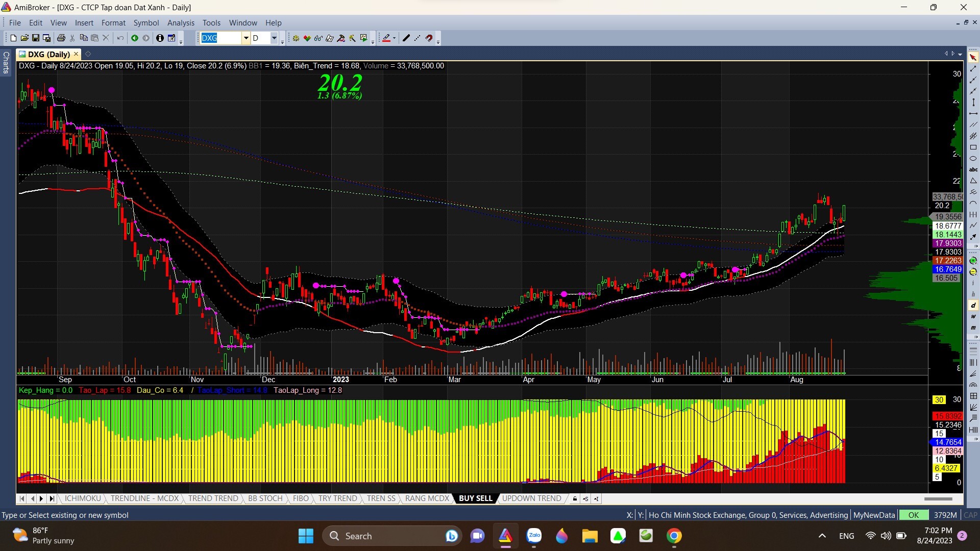This screenshot has width=980, height=551.
Task: Click the zoom out magnifier icon
Action: (973, 272)
